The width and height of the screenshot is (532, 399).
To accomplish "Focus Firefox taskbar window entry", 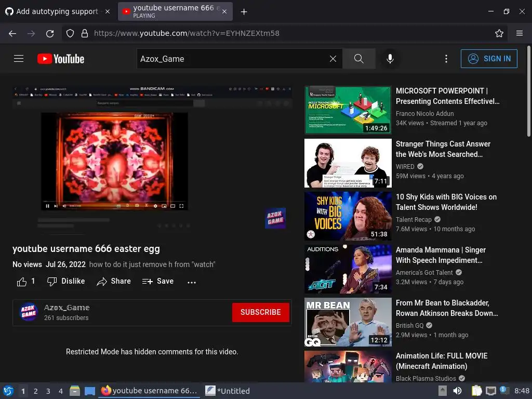I will [149, 391].
